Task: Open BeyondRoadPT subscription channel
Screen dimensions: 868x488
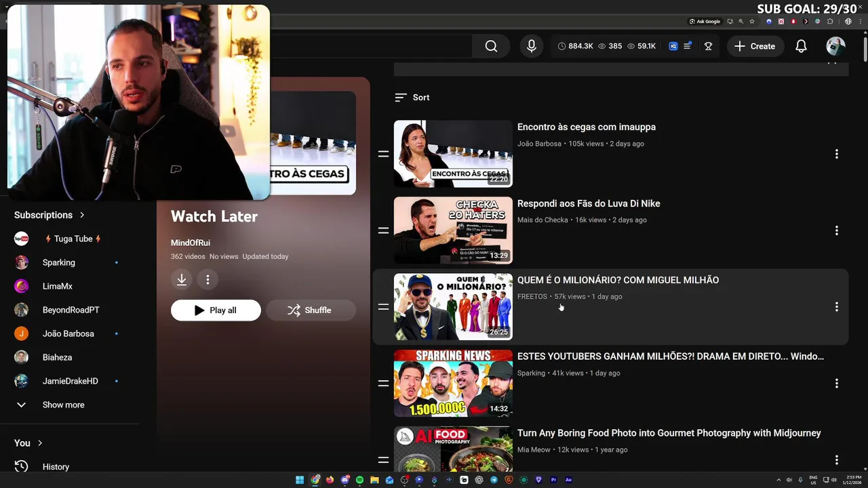Action: pos(70,310)
